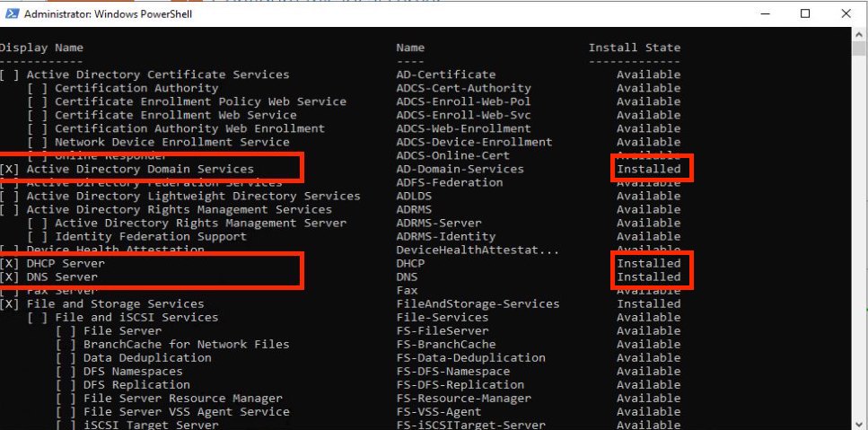Viewport: 868px width, 430px height.
Task: Click the vertical scrollbar thumb
Action: click(859, 49)
